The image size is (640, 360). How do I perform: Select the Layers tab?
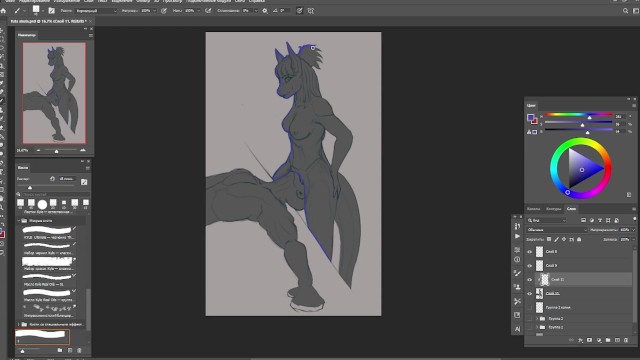pyautogui.click(x=571, y=209)
